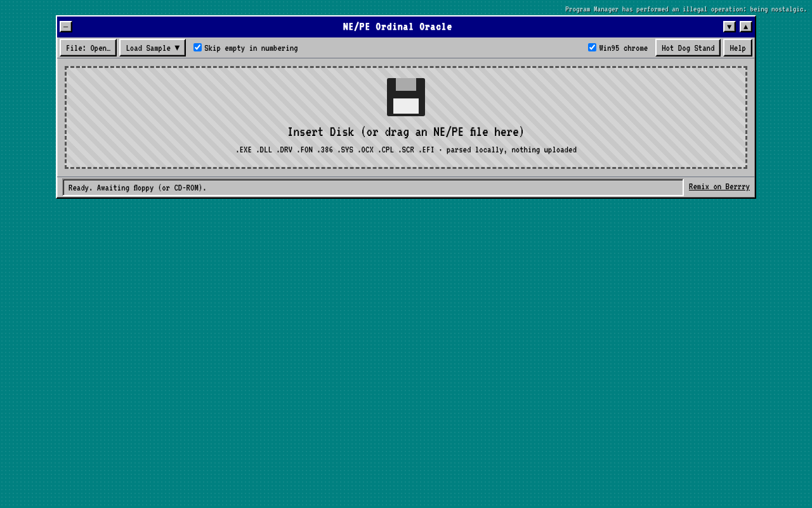
Task: Open the Help button
Action: (x=738, y=48)
